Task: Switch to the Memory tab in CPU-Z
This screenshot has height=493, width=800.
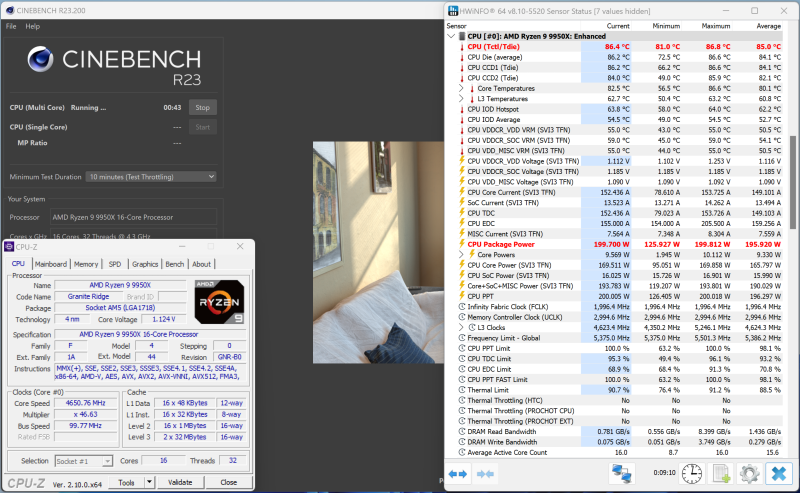Action: coord(86,264)
